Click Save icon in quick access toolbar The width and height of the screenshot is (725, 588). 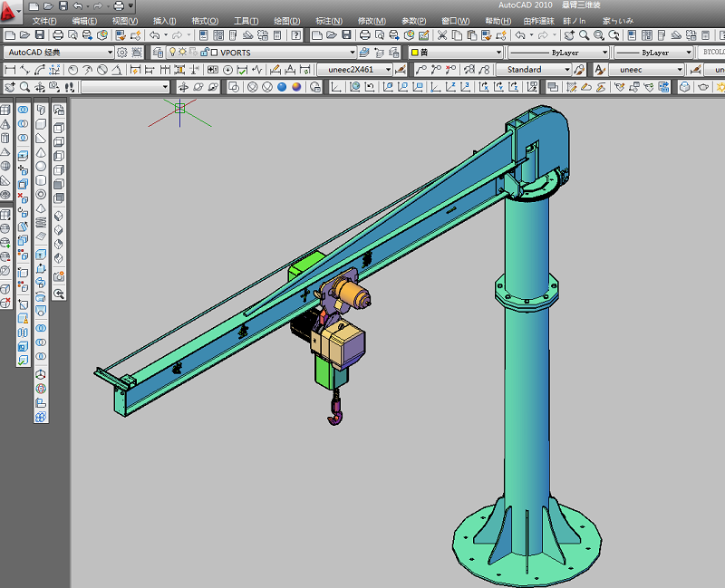(x=63, y=6)
